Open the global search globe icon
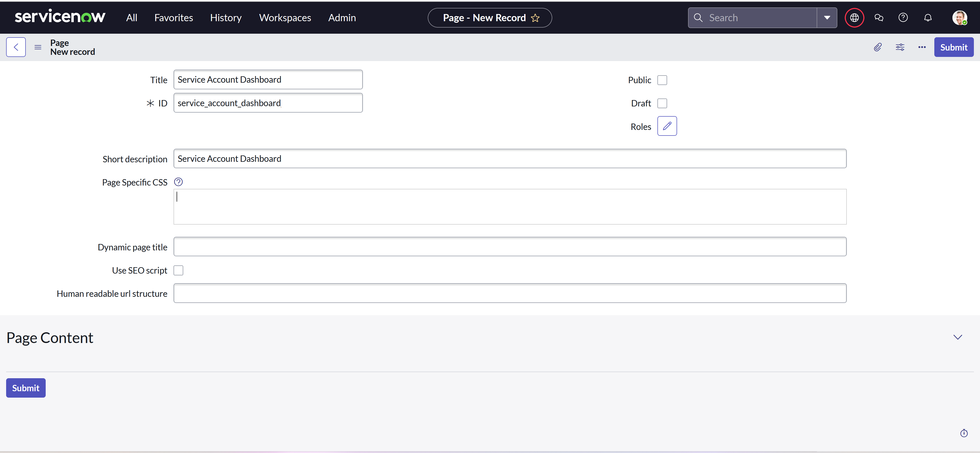Screen dimensions: 980x453 854,18
